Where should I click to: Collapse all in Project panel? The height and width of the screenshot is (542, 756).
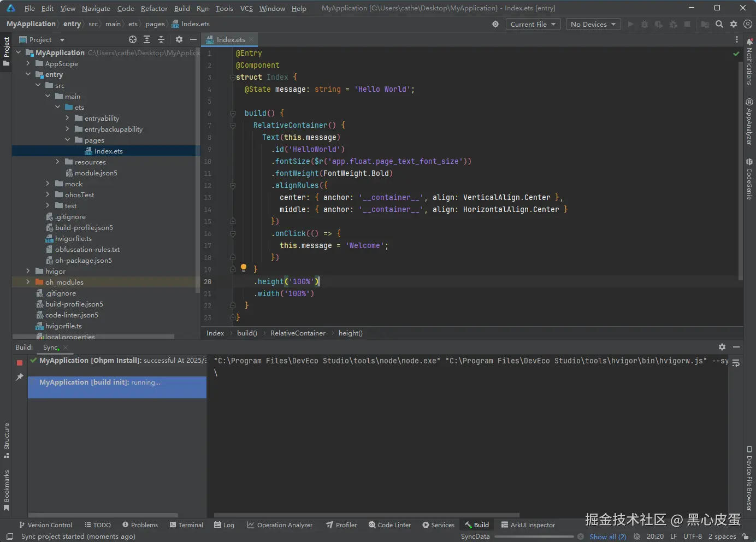pyautogui.click(x=161, y=40)
